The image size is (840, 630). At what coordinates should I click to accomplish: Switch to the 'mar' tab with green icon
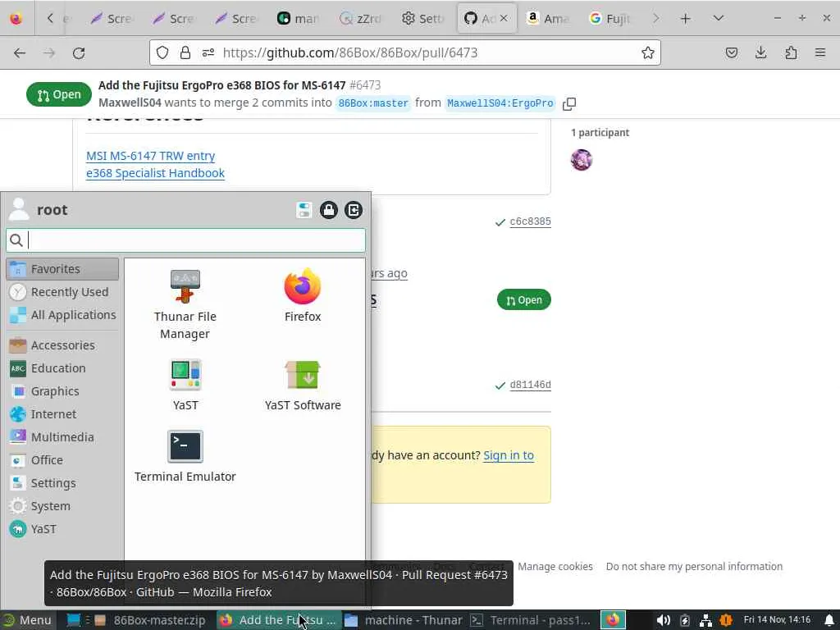298,19
